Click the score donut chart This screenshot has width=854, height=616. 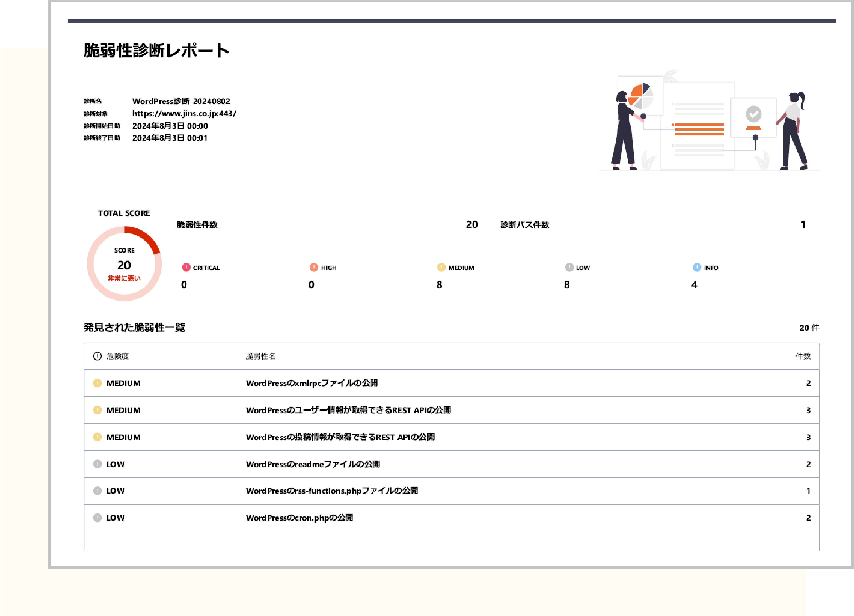click(124, 263)
